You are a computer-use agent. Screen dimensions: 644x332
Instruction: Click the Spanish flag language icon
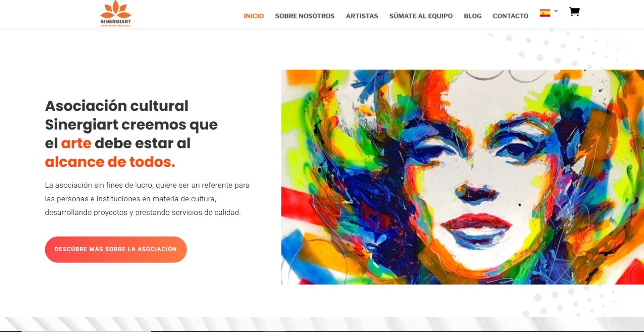click(545, 13)
